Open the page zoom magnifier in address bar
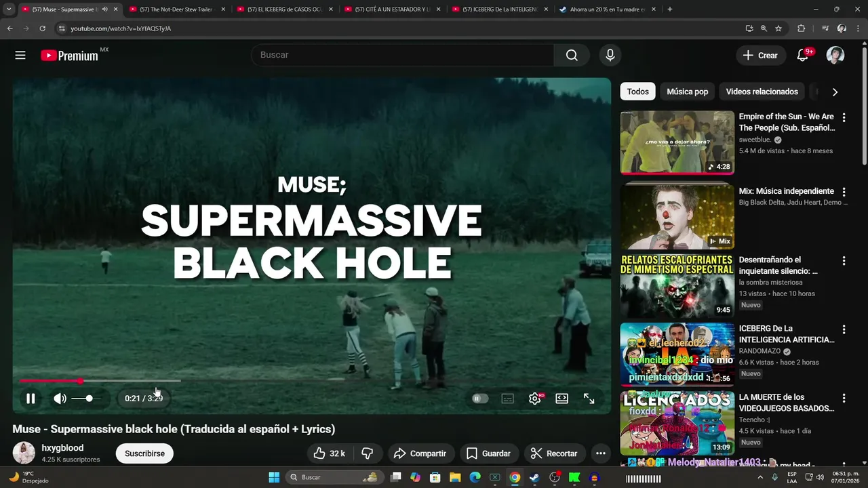Viewport: 868px width, 488px height. point(764,28)
